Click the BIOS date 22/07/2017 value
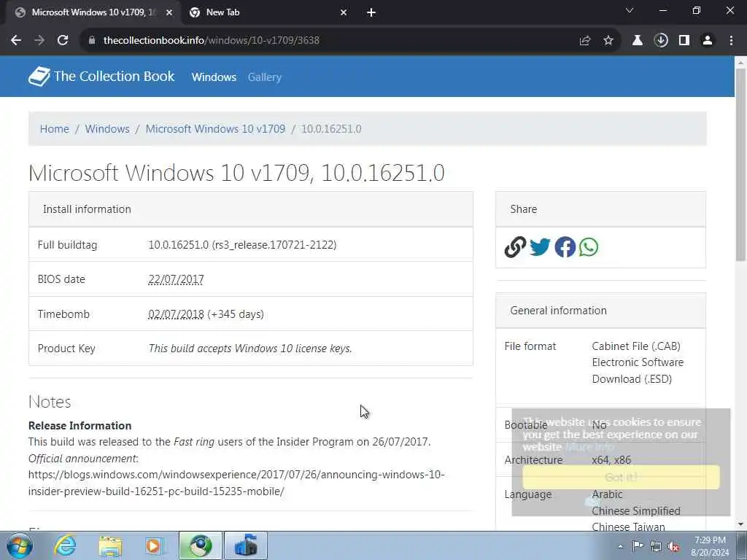 [x=176, y=279]
